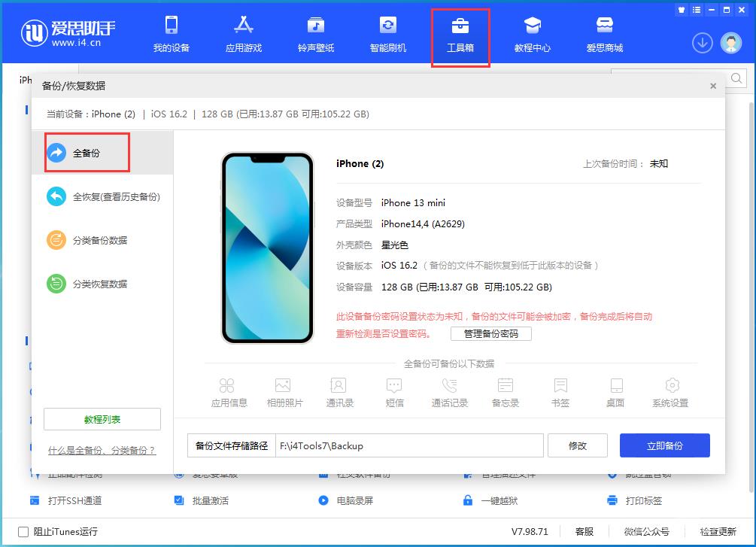This screenshot has height=547, width=756.
Task: Select the 备忘录 notes backup icon
Action: (505, 391)
